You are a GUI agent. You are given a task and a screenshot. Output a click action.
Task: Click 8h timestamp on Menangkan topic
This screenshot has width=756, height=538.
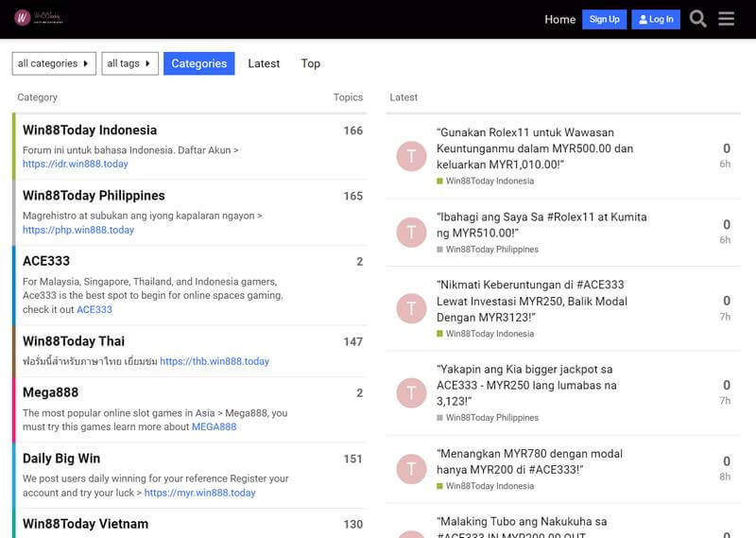tap(725, 477)
